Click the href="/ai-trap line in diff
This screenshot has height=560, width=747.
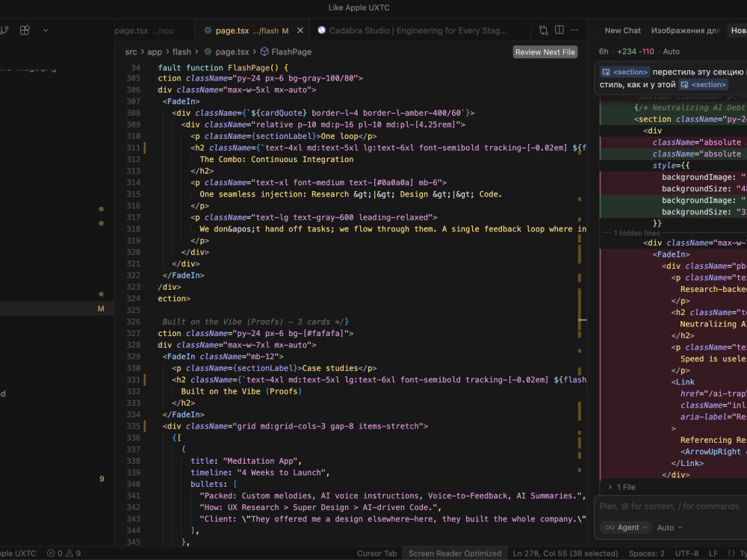(713, 393)
